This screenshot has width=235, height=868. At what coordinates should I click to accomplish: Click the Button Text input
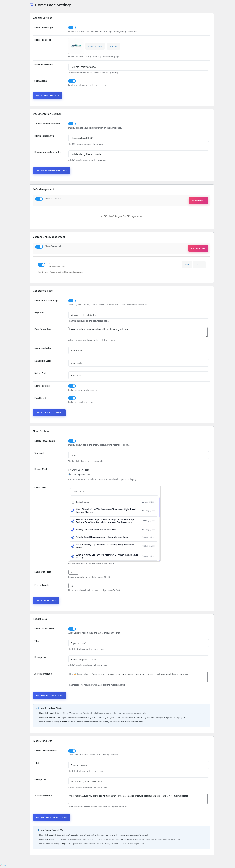click(138, 375)
